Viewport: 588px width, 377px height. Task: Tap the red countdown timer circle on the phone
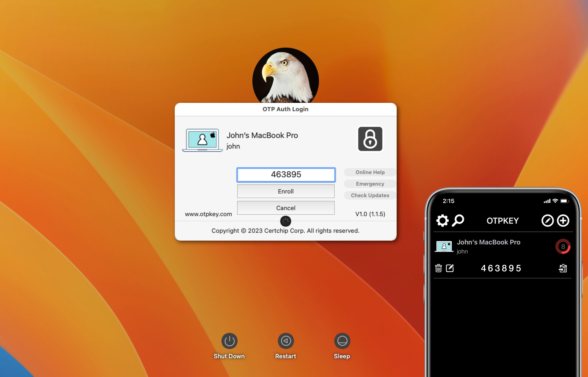pyautogui.click(x=563, y=247)
